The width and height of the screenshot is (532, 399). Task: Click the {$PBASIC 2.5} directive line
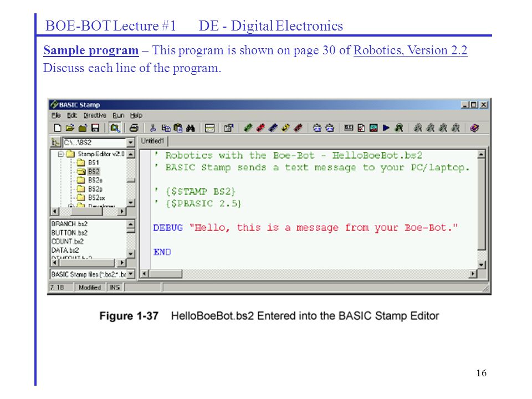(x=197, y=203)
